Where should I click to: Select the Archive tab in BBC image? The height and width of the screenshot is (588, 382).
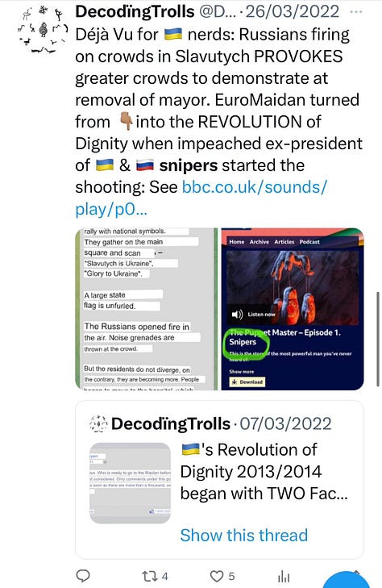pos(260,242)
